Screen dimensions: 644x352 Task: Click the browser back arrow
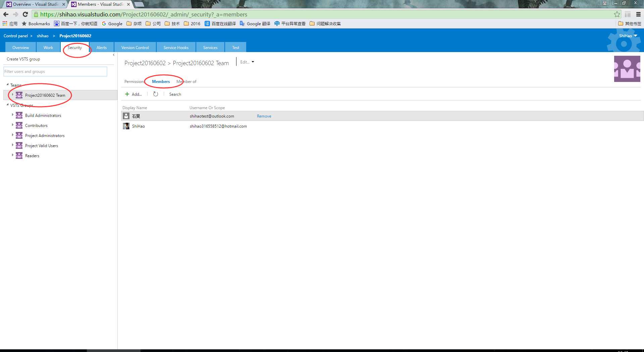(6, 14)
